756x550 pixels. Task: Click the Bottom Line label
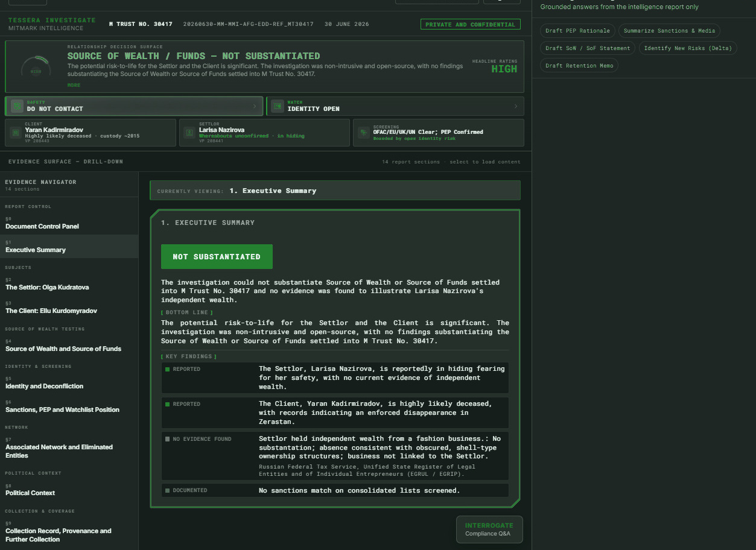point(187,312)
